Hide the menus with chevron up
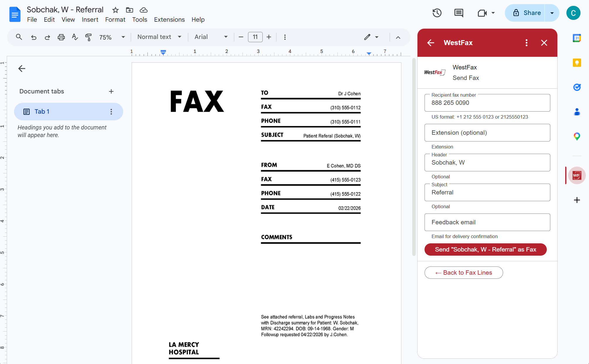Screen dimensions: 589x364 point(398,37)
